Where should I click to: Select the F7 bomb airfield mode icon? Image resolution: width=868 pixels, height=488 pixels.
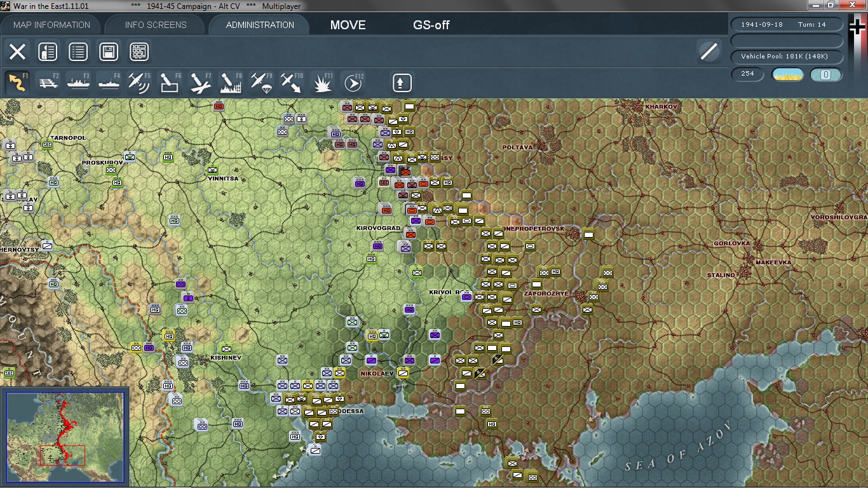[x=201, y=83]
